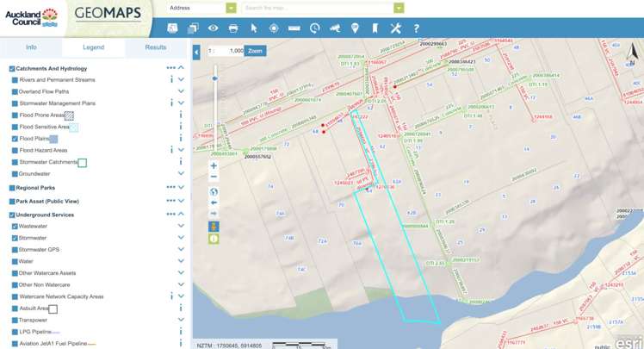Switch to the Info tab
This screenshot has width=644, height=349.
pyautogui.click(x=31, y=48)
